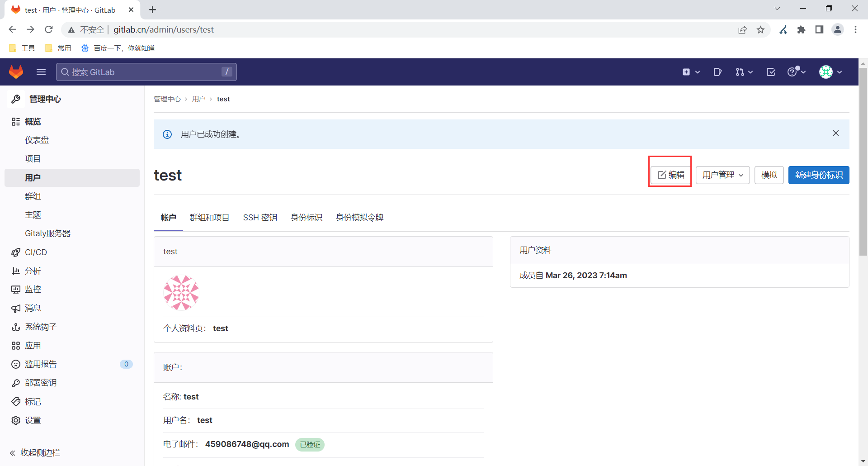Image resolution: width=868 pixels, height=466 pixels.
Task: Open 用户 in the sidebar
Action: click(72, 178)
